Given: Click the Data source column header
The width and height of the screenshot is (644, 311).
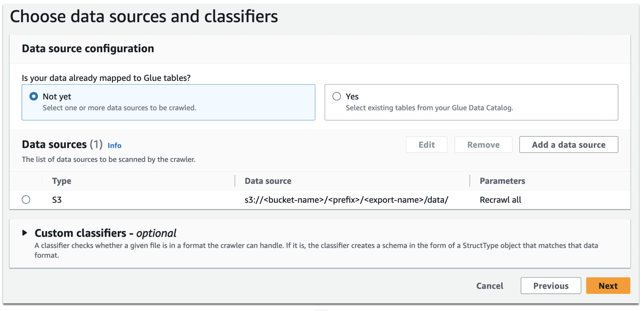Looking at the screenshot, I should (x=268, y=181).
